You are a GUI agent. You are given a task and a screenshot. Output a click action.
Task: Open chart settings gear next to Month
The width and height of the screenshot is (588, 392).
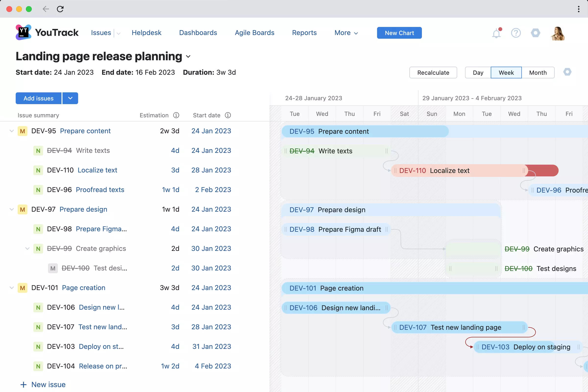(x=567, y=72)
